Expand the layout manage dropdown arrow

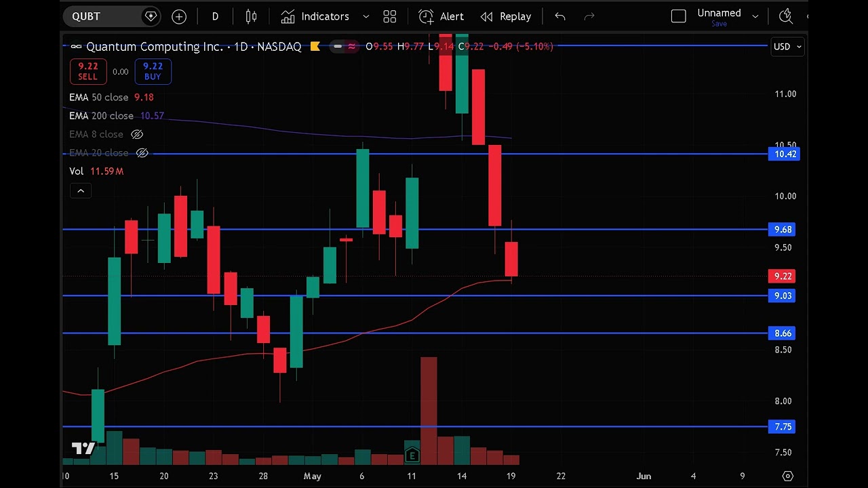(x=755, y=16)
